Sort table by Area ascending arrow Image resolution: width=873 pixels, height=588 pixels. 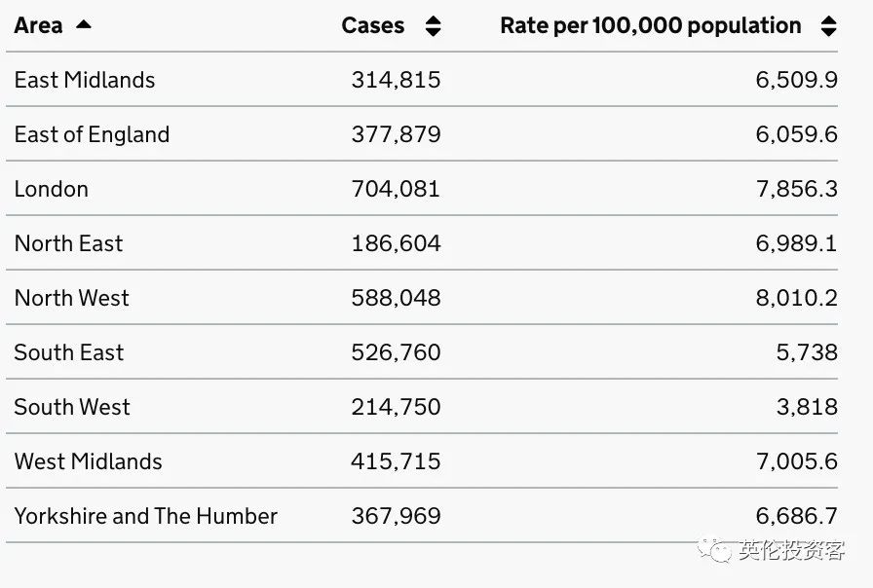(x=84, y=24)
